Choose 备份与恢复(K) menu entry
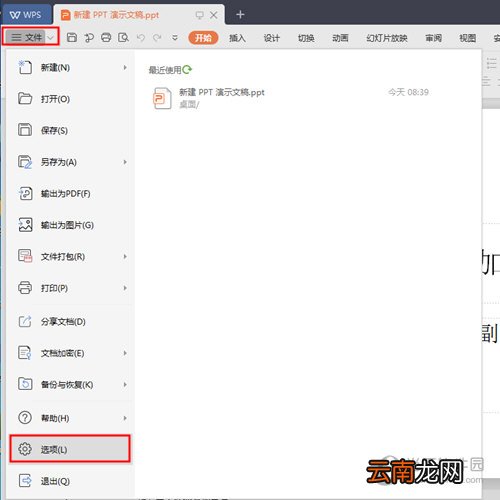 [x=70, y=385]
